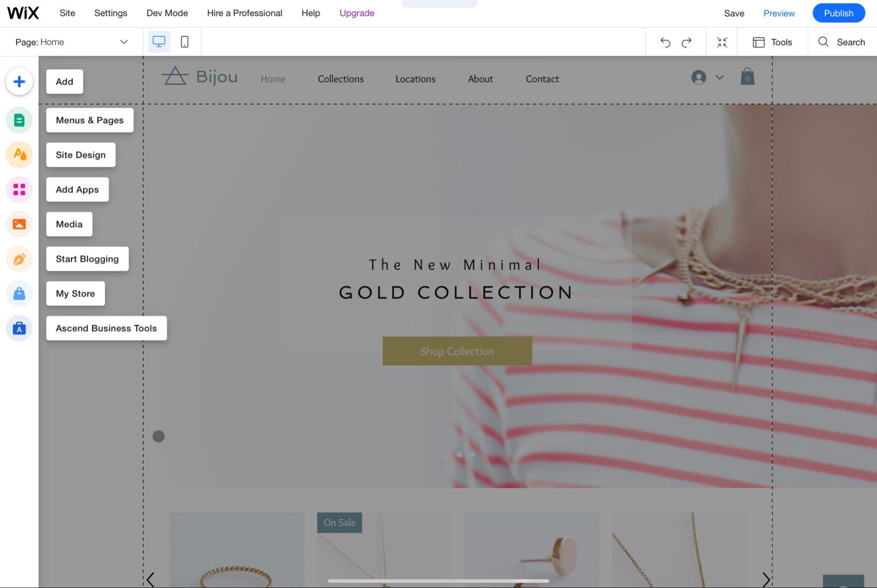Expand the account member menu chevron

coord(719,77)
